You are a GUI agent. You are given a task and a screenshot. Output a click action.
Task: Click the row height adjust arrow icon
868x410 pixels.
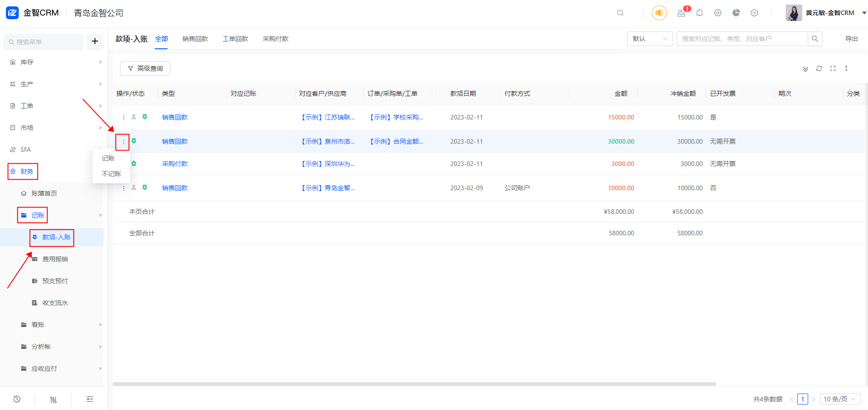(846, 68)
